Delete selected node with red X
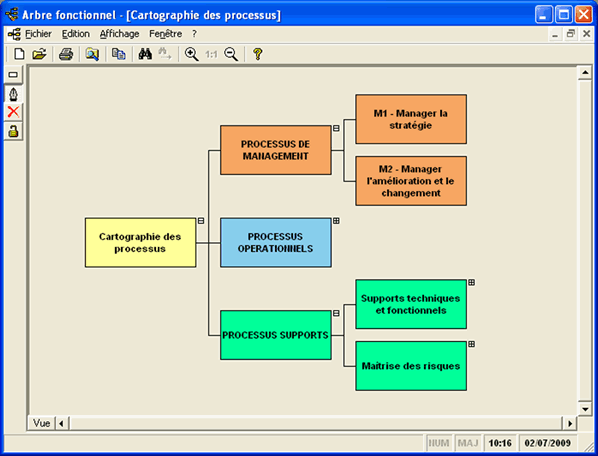 click(13, 112)
